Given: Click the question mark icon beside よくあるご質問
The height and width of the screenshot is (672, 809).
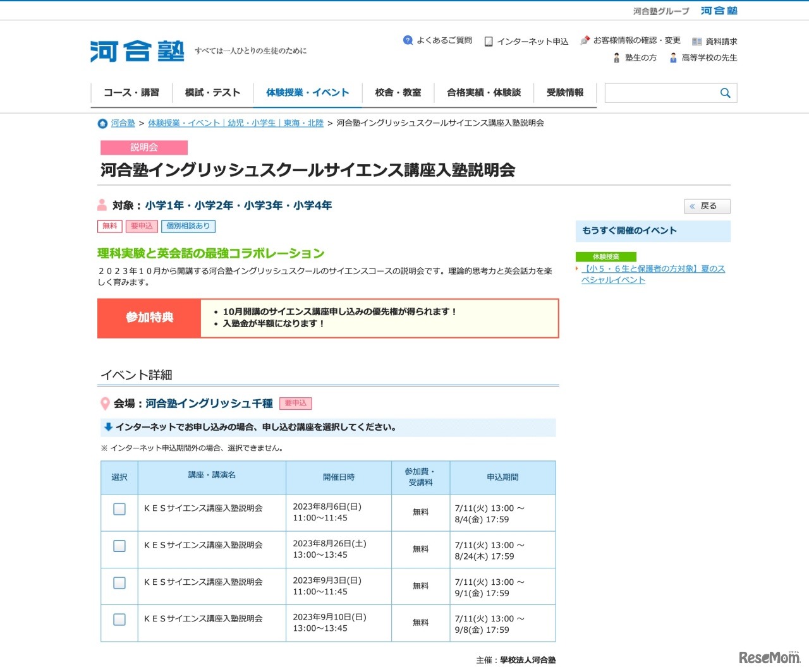Looking at the screenshot, I should [408, 40].
